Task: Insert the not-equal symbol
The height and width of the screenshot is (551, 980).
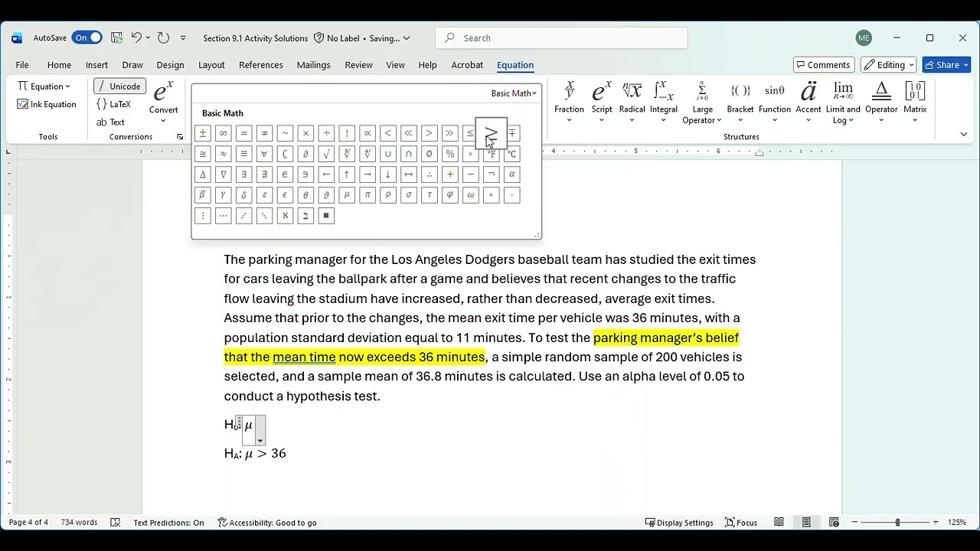Action: point(265,133)
